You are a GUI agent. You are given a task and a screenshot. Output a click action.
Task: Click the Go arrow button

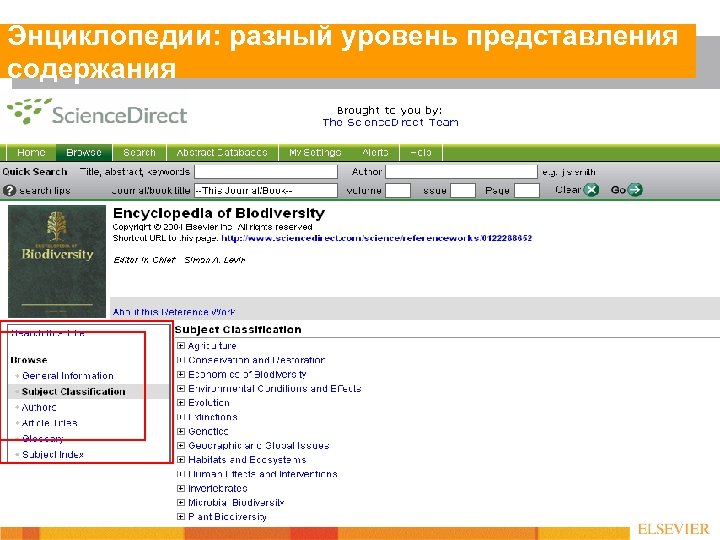(x=635, y=190)
